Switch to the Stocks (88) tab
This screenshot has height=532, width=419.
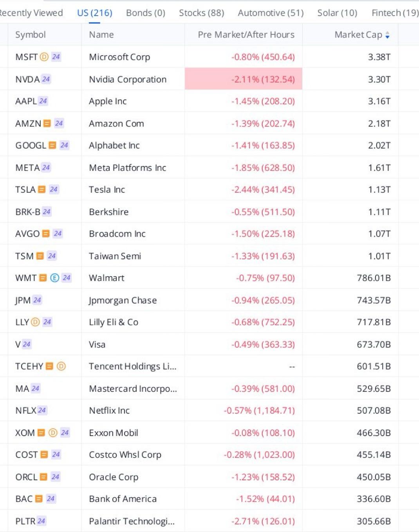point(201,13)
